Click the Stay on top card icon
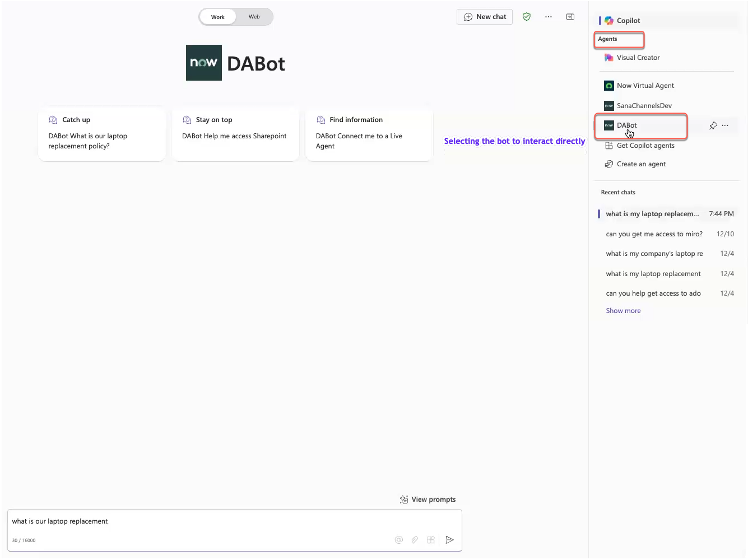The height and width of the screenshot is (560, 748). 187,120
